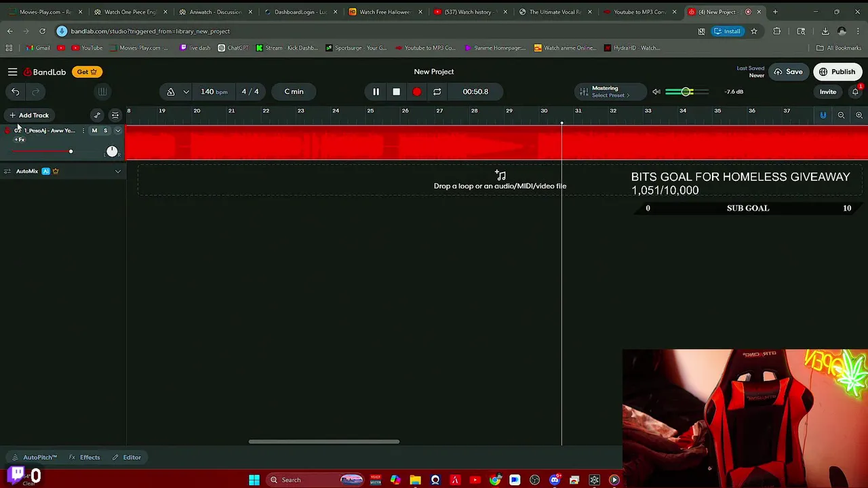Open notifications bell
Image resolution: width=868 pixels, height=488 pixels.
[x=856, y=91]
